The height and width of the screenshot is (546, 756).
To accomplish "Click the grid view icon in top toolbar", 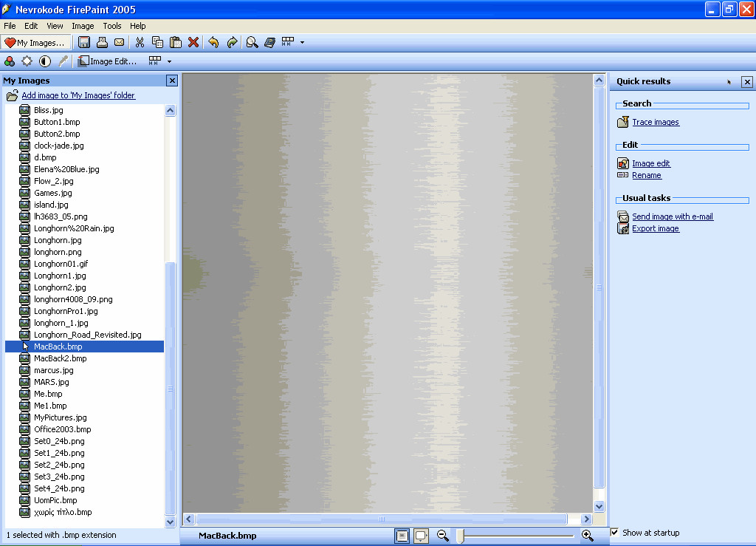I will [x=288, y=42].
